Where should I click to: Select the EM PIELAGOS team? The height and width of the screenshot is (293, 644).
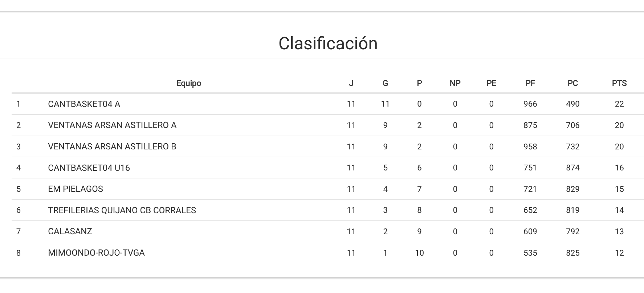pos(76,189)
